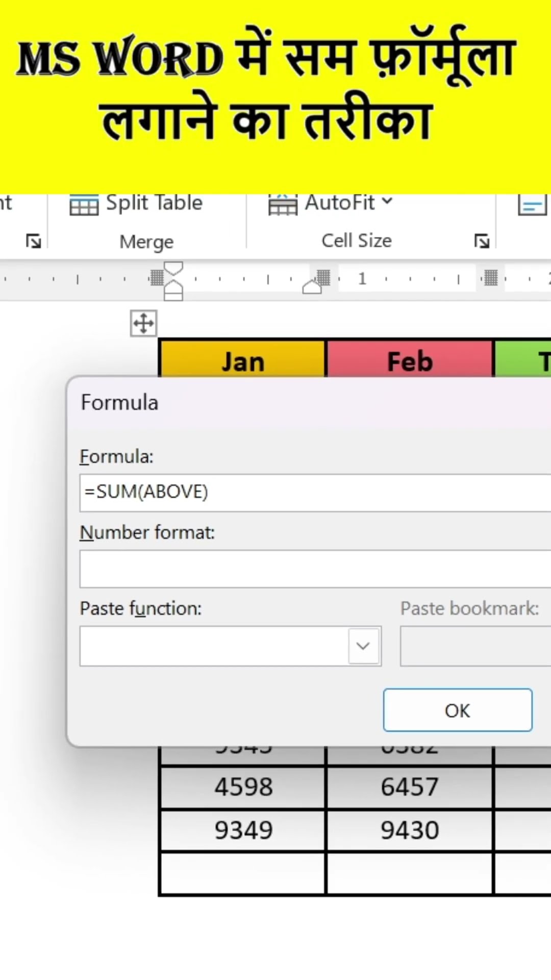Click the cell containing 4598

[x=243, y=787]
